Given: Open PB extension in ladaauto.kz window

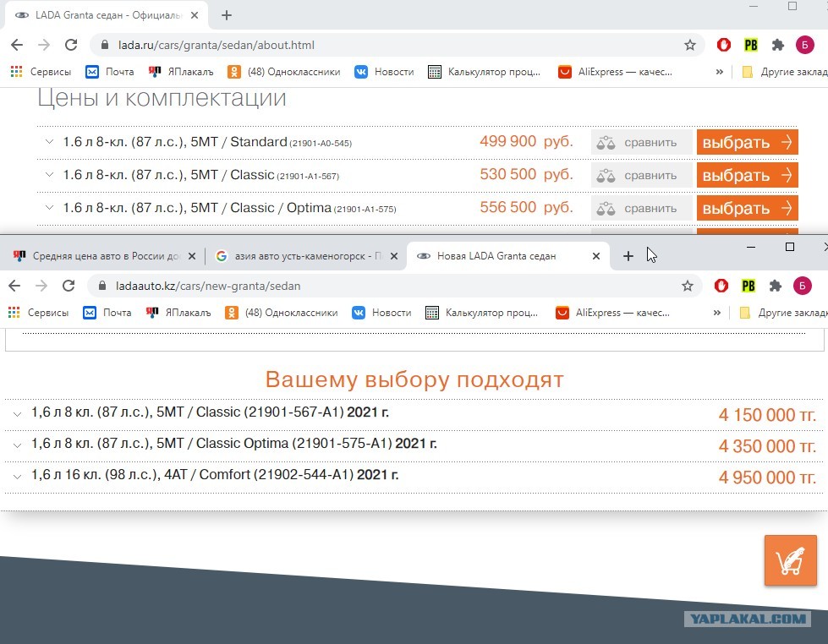Looking at the screenshot, I should [748, 286].
